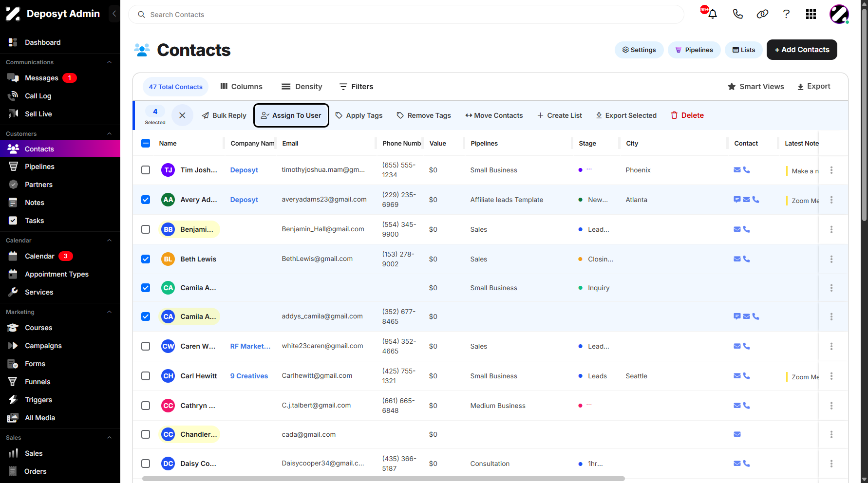868x483 pixels.
Task: Email Chandler via envelope icon
Action: (x=737, y=434)
